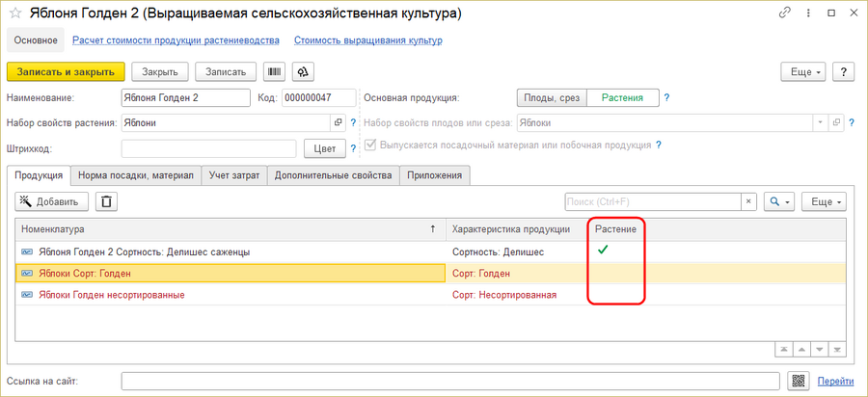
Task: Delete selected product row with trash icon
Action: pyautogui.click(x=106, y=201)
